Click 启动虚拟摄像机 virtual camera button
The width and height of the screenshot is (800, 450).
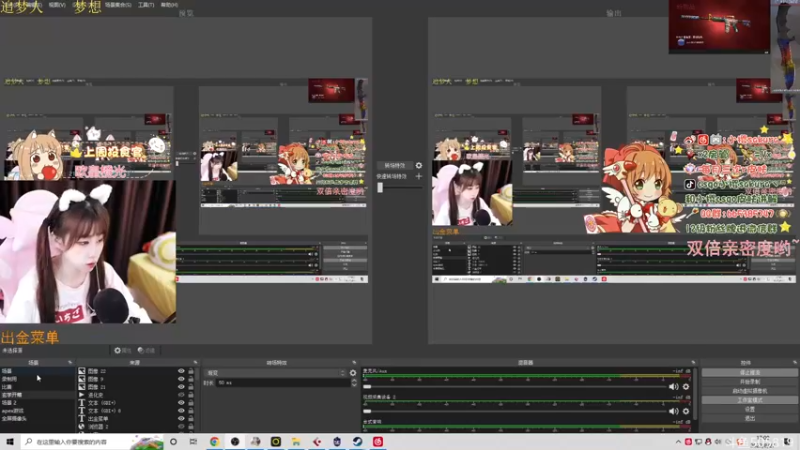(x=749, y=391)
